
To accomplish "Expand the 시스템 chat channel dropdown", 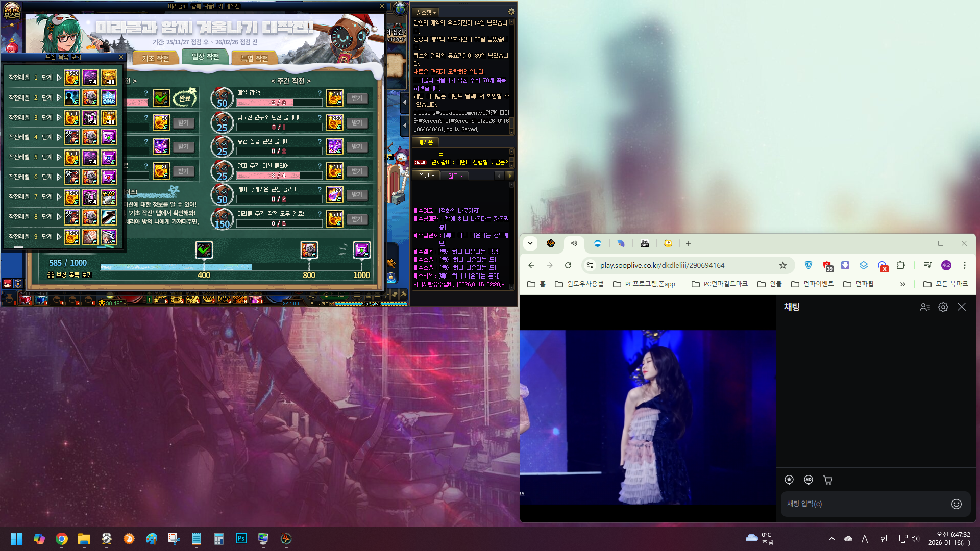I will [x=427, y=12].
